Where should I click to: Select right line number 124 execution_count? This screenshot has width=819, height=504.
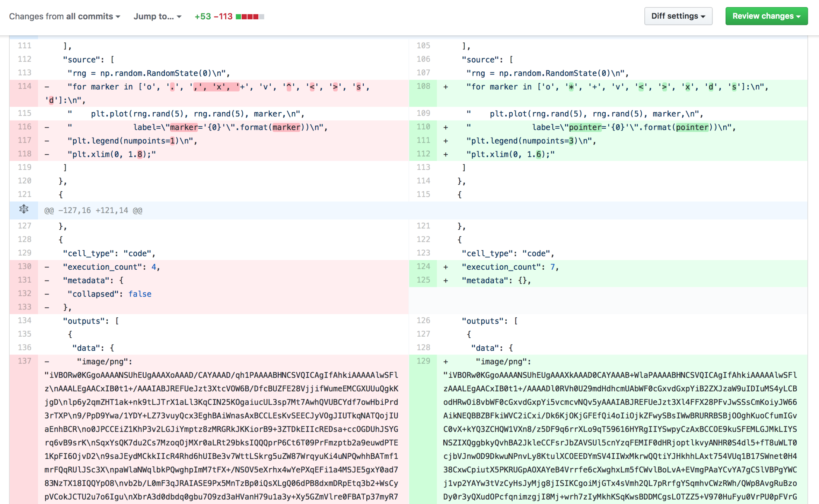click(x=423, y=267)
